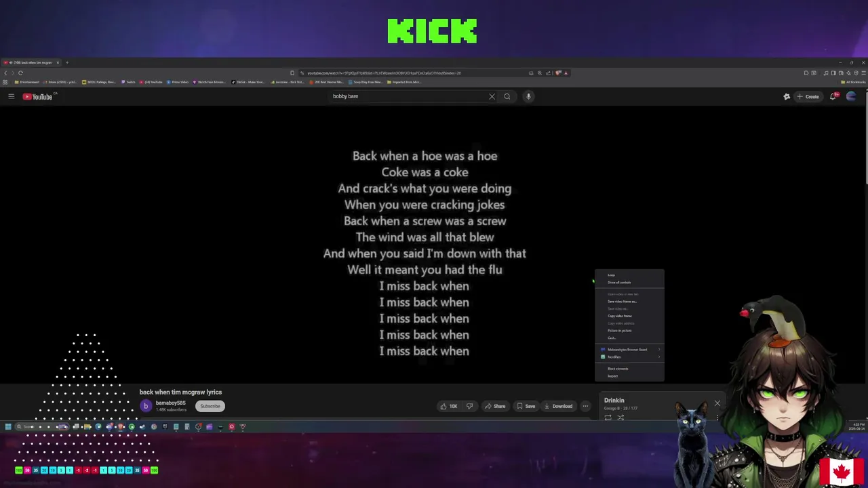Open the more actions ellipsis menu
Screen dimensions: 868x488
tap(585, 406)
